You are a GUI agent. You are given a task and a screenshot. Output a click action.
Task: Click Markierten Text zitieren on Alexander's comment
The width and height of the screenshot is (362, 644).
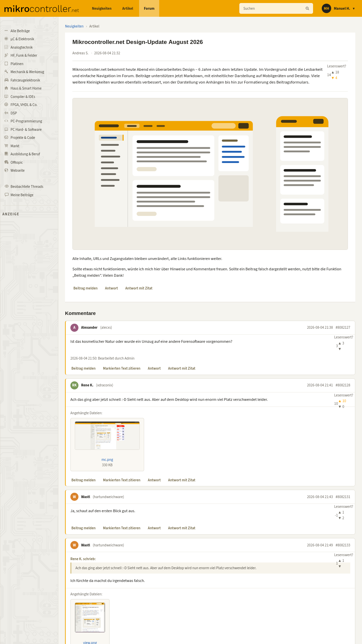[x=122, y=368]
